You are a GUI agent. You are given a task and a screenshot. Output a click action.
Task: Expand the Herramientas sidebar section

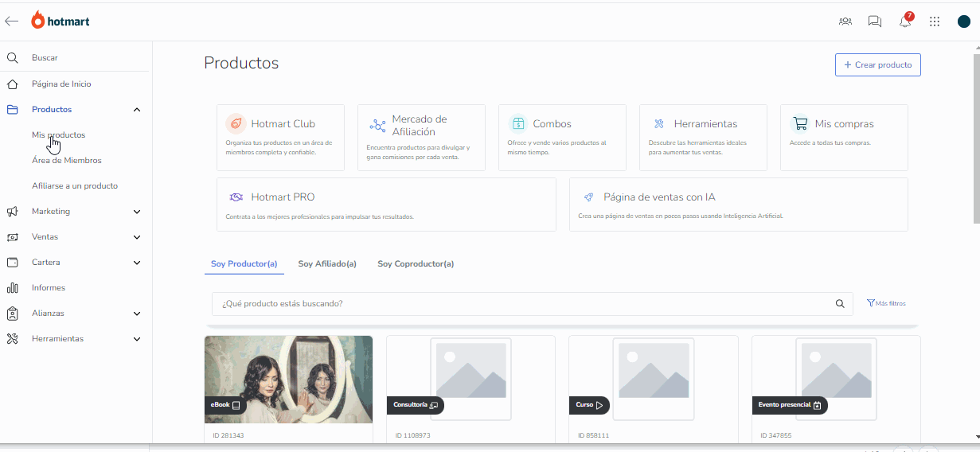[137, 339]
